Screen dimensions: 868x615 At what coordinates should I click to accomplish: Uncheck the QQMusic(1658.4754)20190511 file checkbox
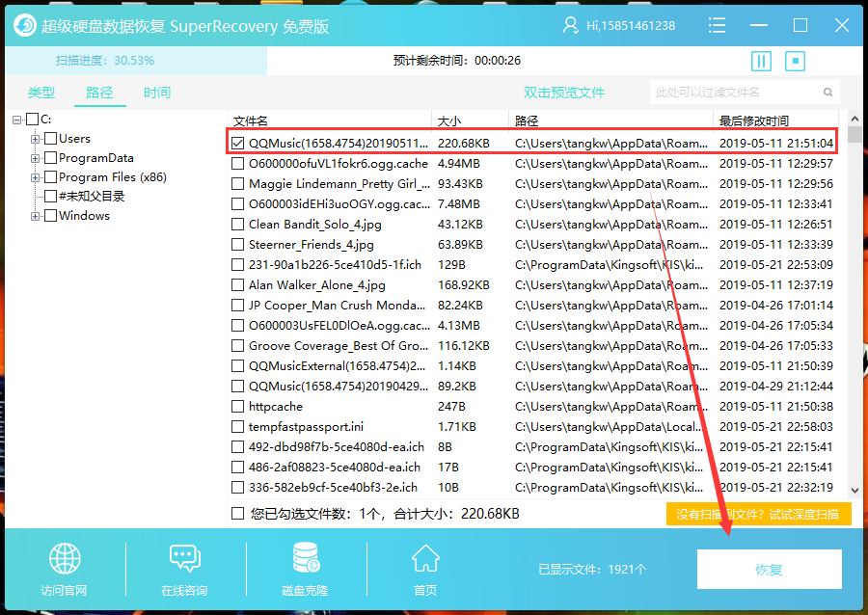click(238, 144)
